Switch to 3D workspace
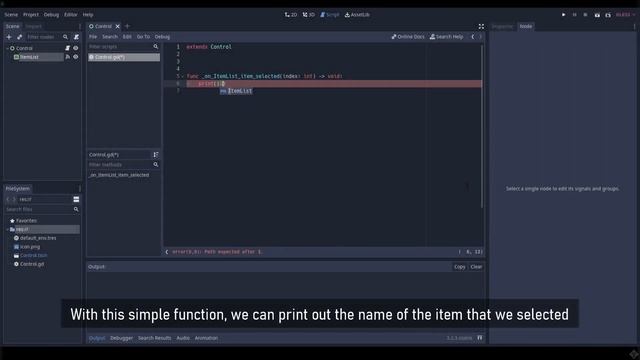The height and width of the screenshot is (360, 640). pyautogui.click(x=309, y=15)
